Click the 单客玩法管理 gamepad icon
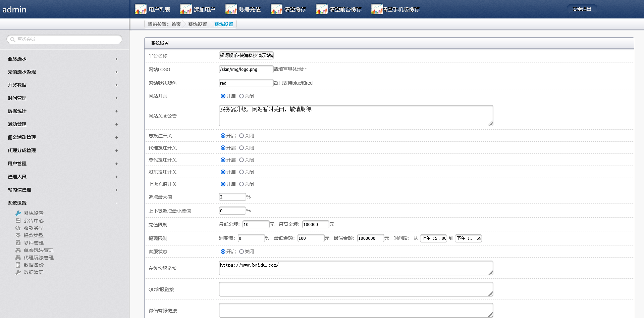The image size is (644, 318). pyautogui.click(x=18, y=250)
